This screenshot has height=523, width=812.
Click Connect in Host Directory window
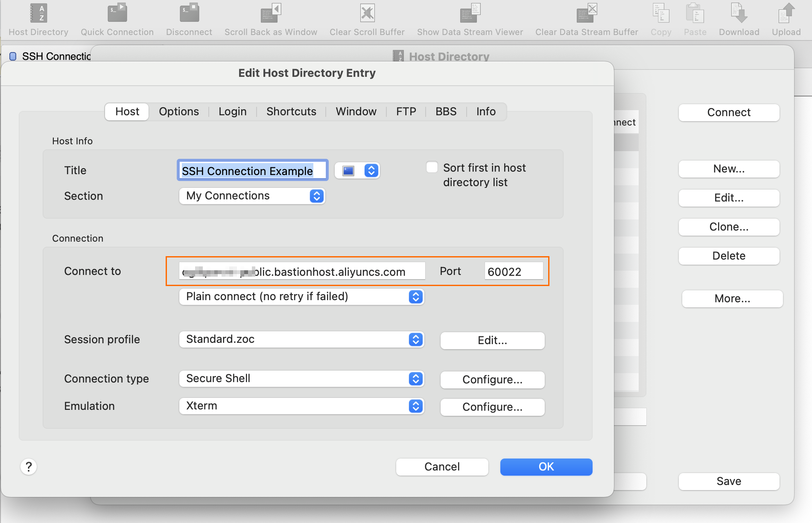tap(729, 113)
